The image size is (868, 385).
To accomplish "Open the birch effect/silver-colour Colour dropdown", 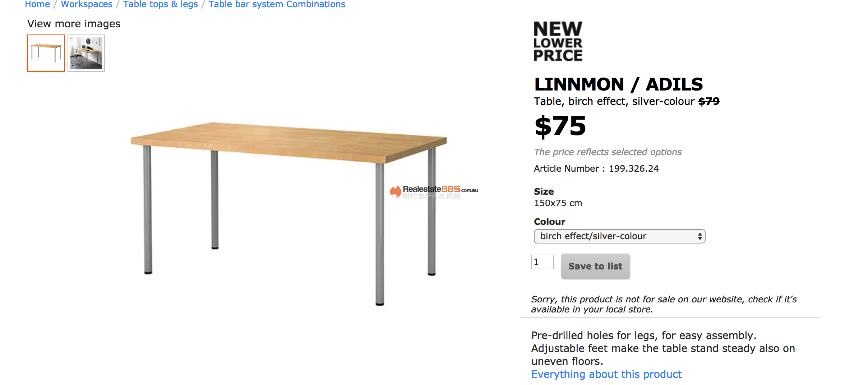I will [619, 236].
